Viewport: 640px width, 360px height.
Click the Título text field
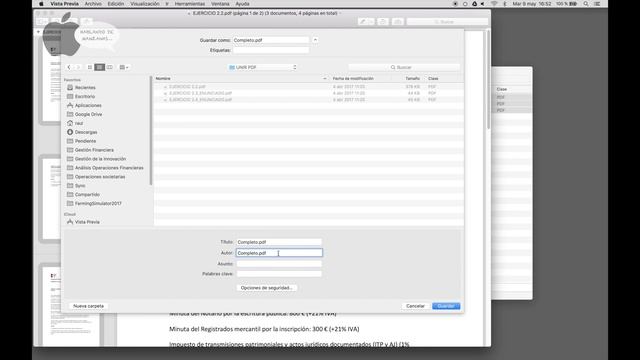point(279,242)
